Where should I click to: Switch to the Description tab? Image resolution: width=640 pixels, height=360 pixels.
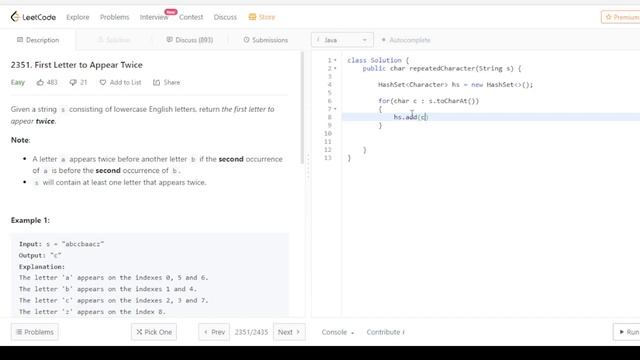tap(38, 40)
